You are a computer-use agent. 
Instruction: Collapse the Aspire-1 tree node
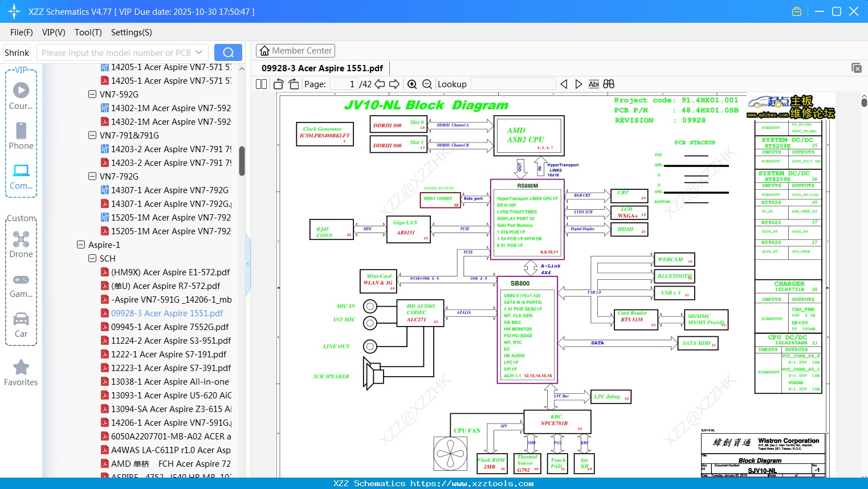click(81, 245)
